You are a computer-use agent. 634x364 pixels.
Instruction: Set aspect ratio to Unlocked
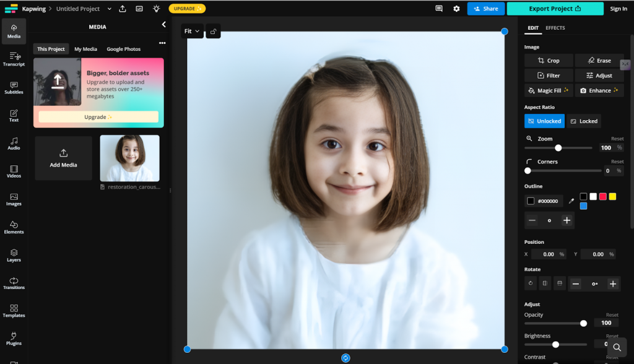(544, 121)
